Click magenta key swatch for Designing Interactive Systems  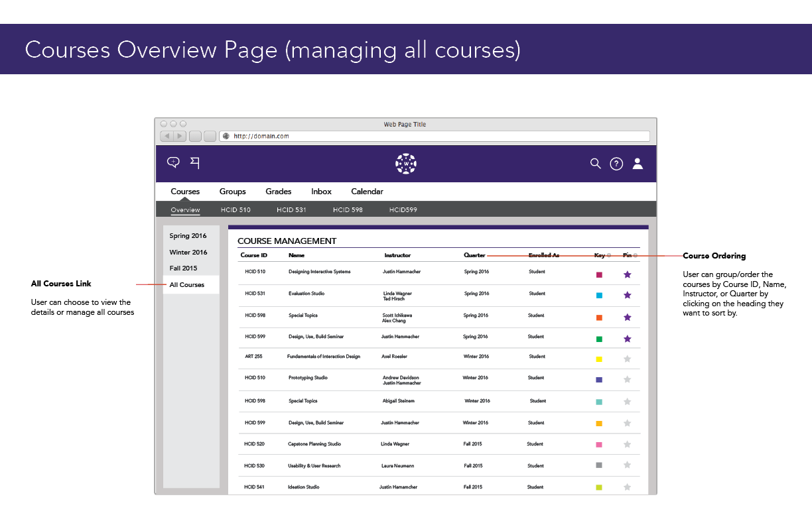pos(599,274)
